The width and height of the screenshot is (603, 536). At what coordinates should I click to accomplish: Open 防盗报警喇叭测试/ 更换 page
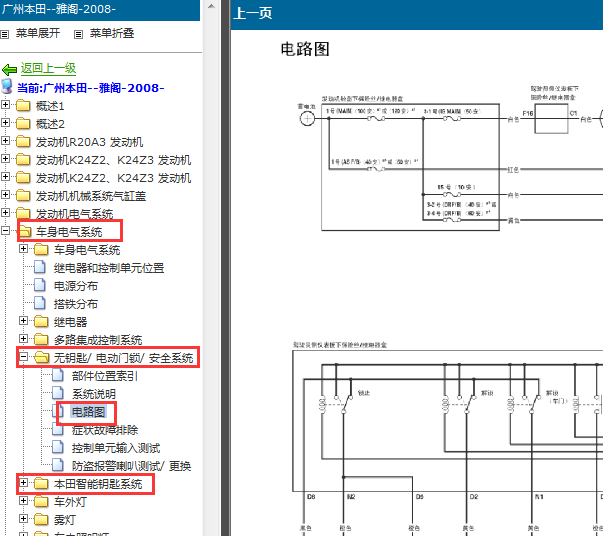[x=132, y=466]
